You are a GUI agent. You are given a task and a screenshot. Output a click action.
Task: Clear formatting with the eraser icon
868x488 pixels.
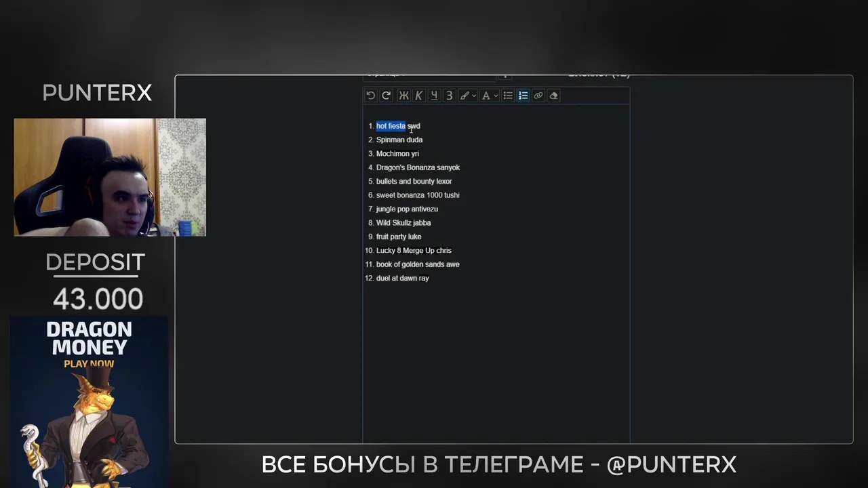coord(553,96)
